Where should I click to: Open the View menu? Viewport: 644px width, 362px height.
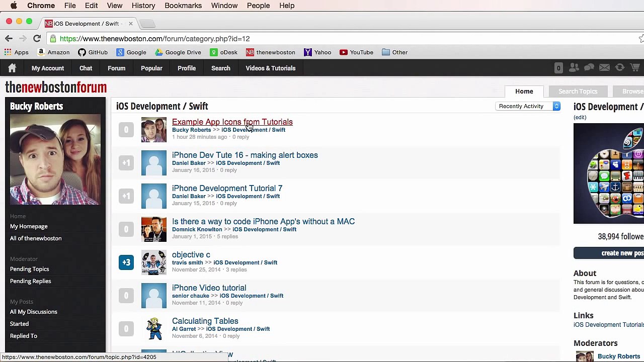(x=115, y=6)
